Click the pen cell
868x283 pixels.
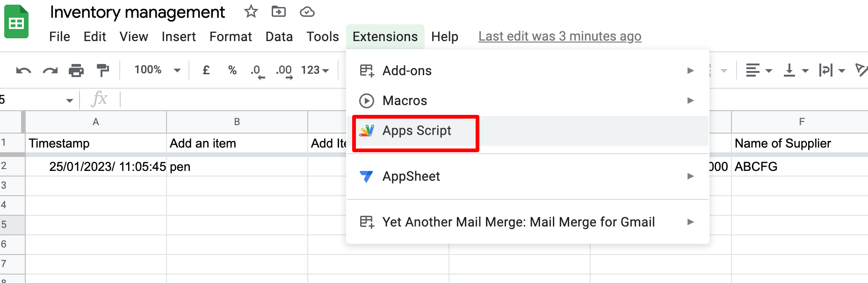(x=237, y=166)
